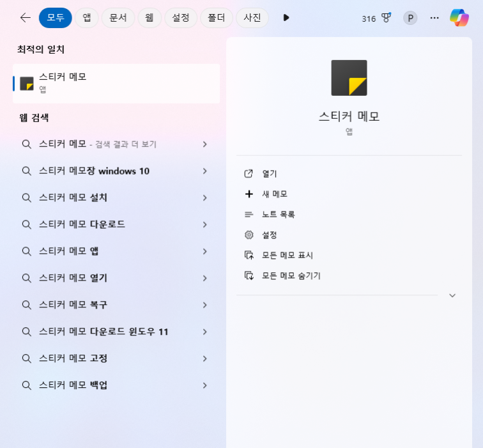483x448 pixels.
Task: Expand chevron for 스티커 메모 다운로드
Action: (x=205, y=224)
